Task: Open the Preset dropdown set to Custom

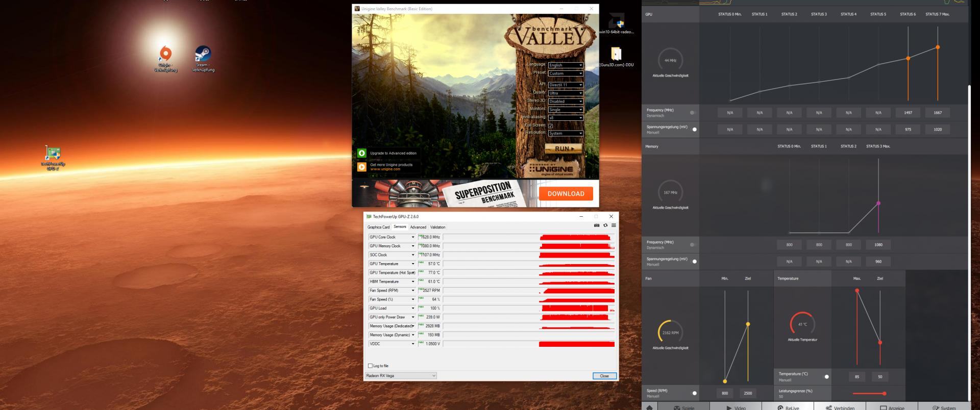Action: pyautogui.click(x=565, y=73)
